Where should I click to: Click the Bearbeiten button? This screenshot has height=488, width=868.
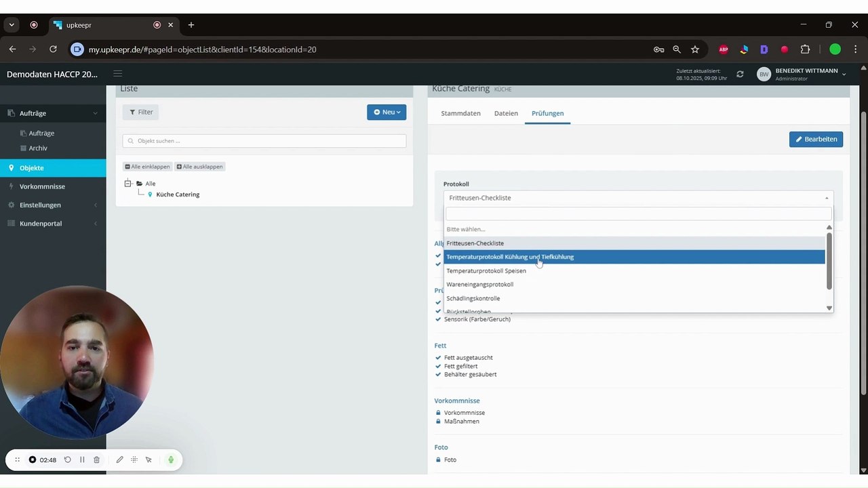(816, 139)
